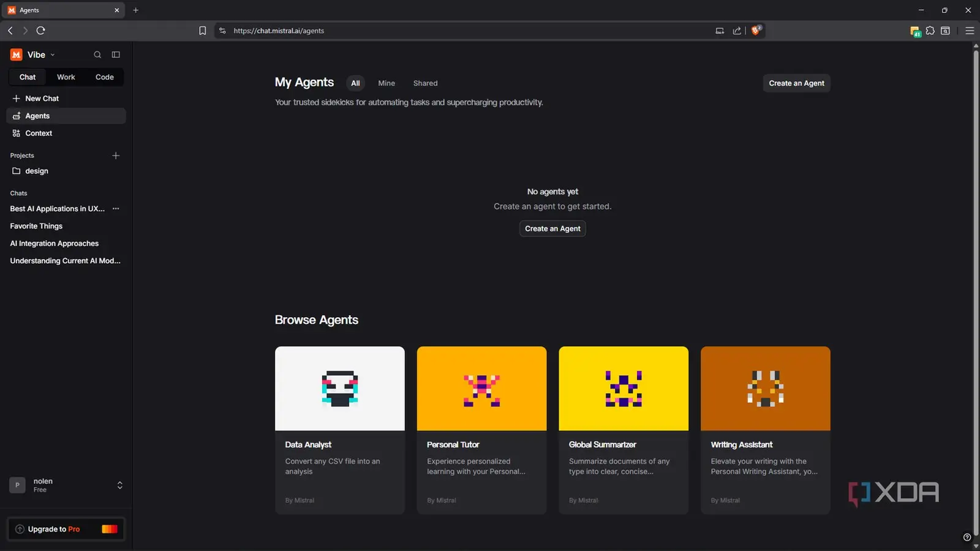The image size is (980, 551).
Task: Go back with the browser back arrow
Action: (10, 31)
